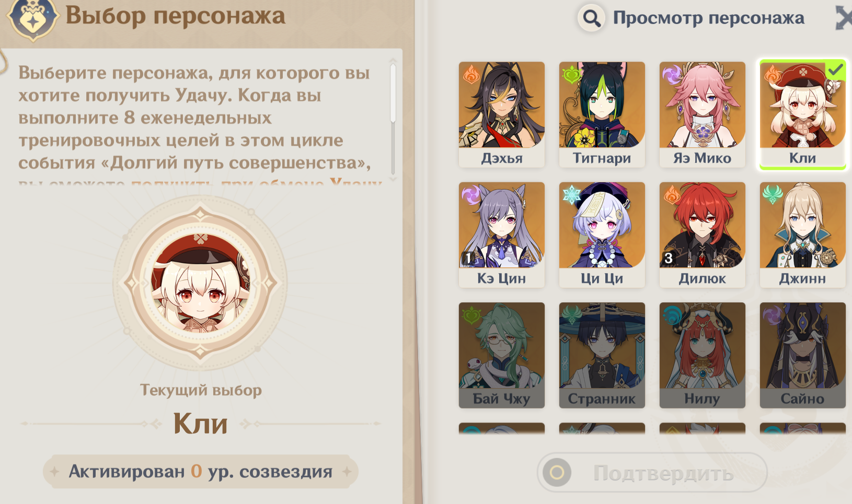Select the Кэ Цин character card
This screenshot has height=504, width=852.
pyautogui.click(x=501, y=235)
